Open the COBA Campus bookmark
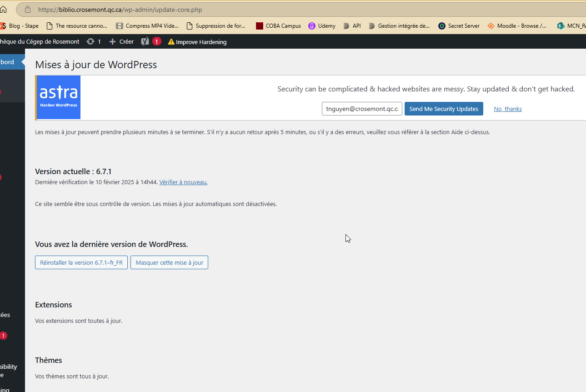Viewport: 586px width, 392px height. 278,26
